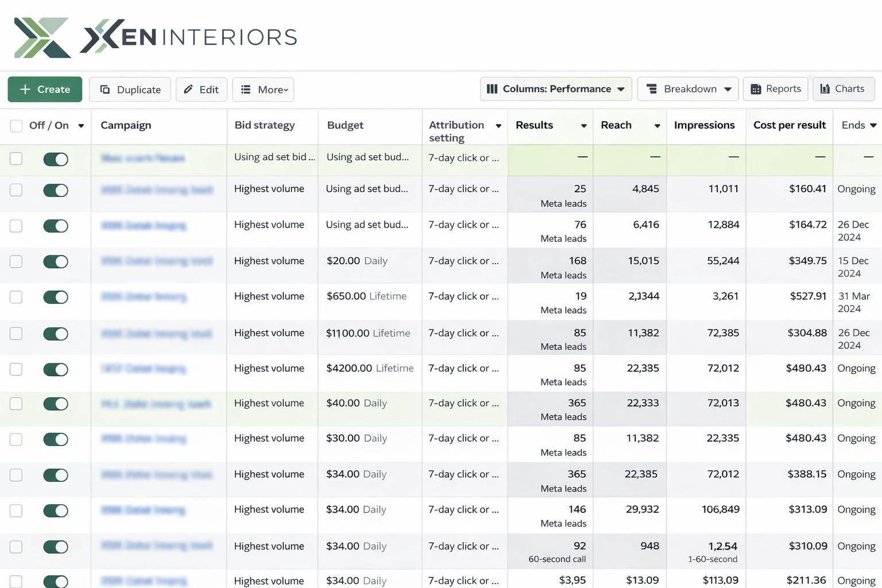Toggle the campaign with $310.09 cost per result

click(x=56, y=547)
